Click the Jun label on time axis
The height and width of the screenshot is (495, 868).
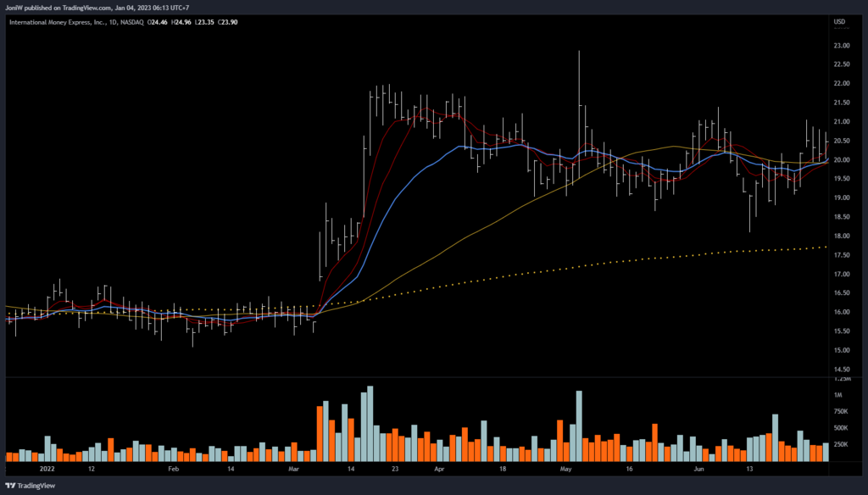pos(698,468)
